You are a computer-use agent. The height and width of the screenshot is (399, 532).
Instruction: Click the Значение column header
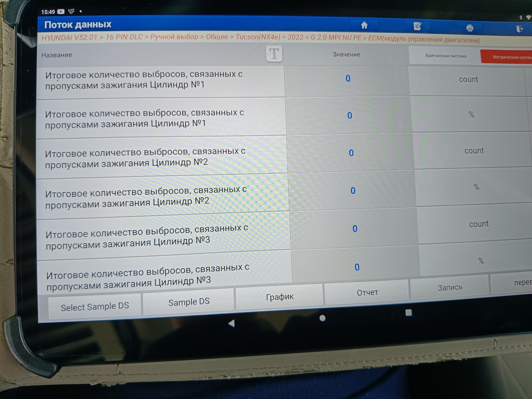[x=346, y=55]
